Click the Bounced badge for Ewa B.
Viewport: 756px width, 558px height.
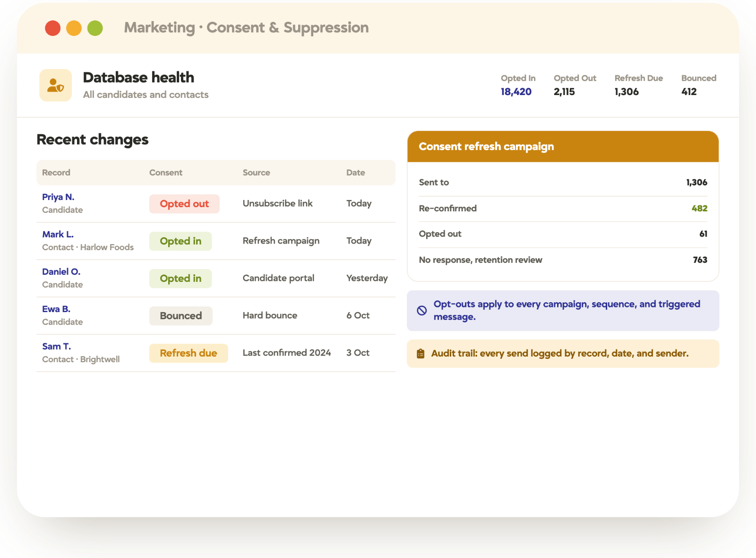point(181,316)
